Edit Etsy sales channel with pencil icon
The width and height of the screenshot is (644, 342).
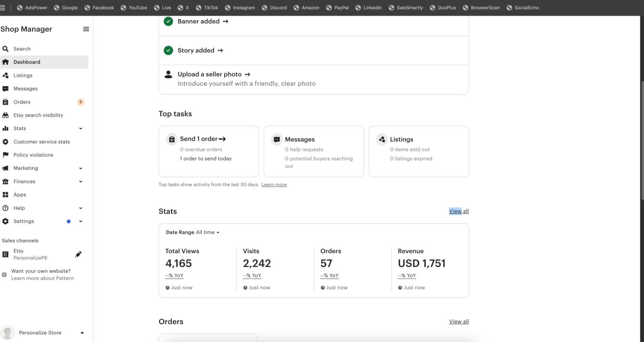[x=78, y=254]
